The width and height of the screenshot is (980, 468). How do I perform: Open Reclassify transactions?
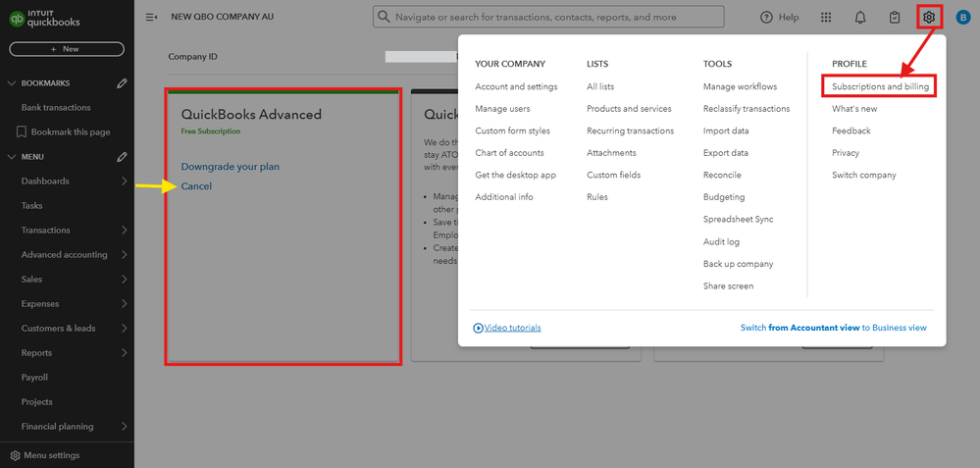747,109
